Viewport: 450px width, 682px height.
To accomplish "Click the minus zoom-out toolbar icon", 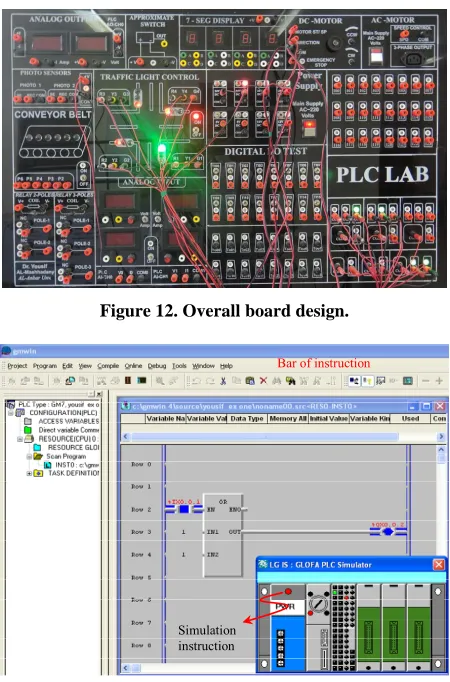I will pos(425,381).
